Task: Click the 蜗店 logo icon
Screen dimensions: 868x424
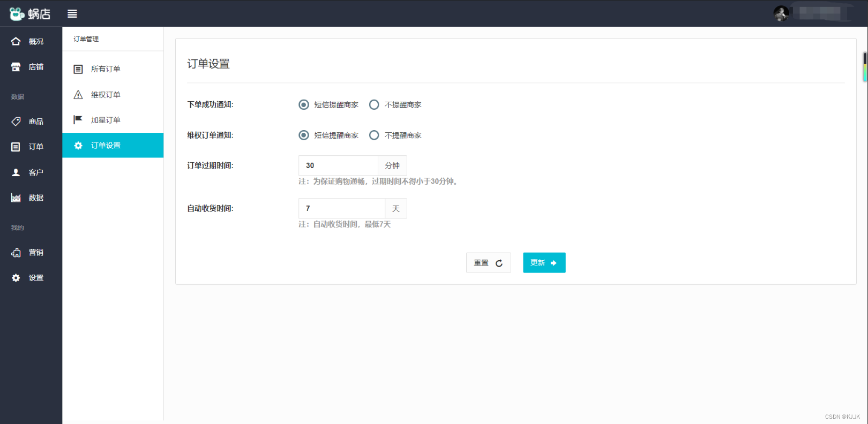Action: (17, 14)
